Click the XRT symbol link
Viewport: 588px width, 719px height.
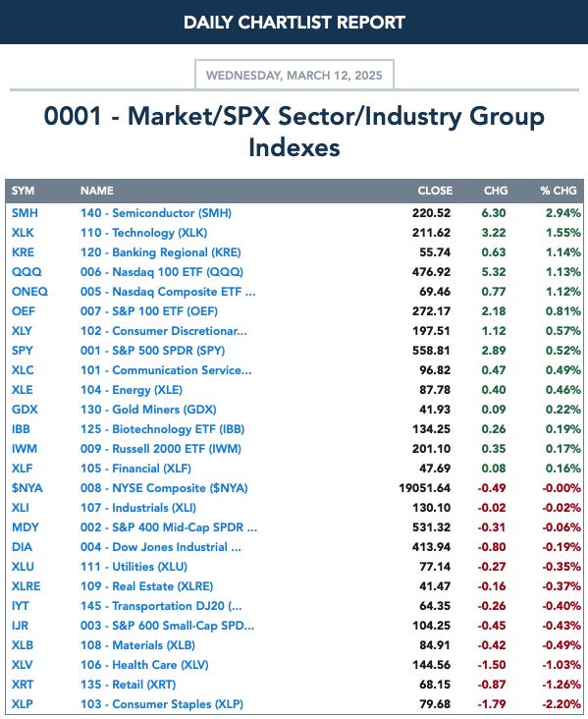pos(23,685)
